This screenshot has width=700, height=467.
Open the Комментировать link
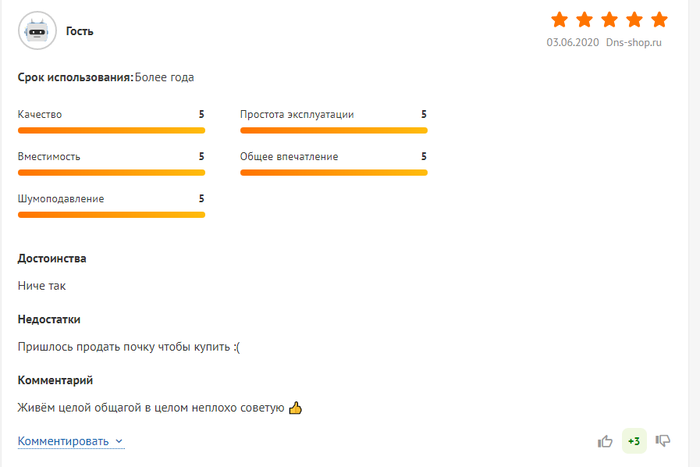[x=64, y=441]
